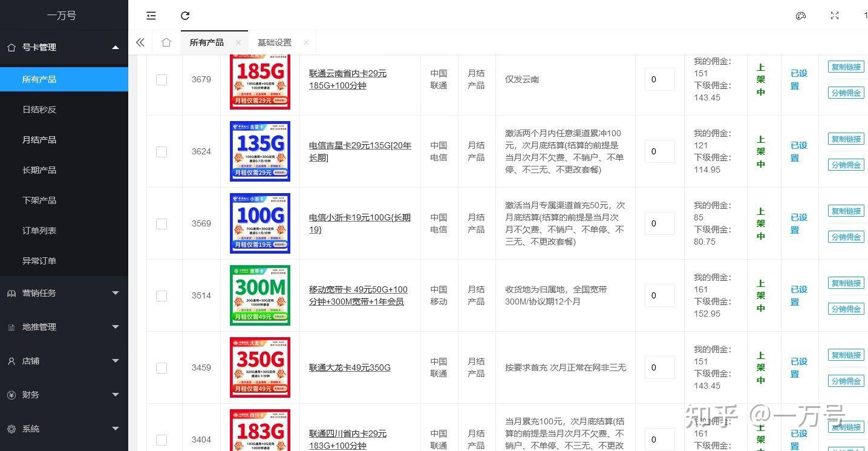Open 月结产品 in the sidebar
868x451 pixels.
click(x=64, y=140)
